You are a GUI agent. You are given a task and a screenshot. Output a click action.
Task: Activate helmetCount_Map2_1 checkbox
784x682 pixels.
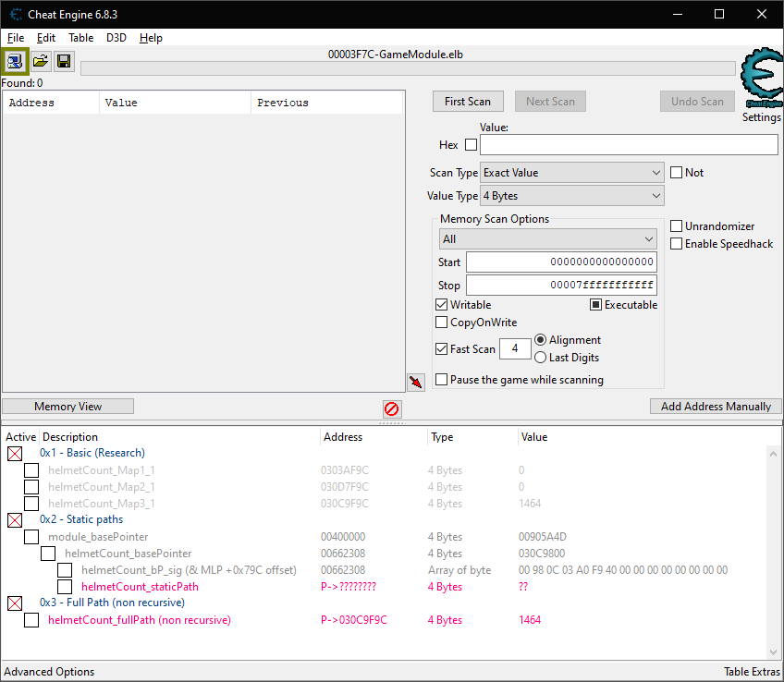pyautogui.click(x=31, y=487)
